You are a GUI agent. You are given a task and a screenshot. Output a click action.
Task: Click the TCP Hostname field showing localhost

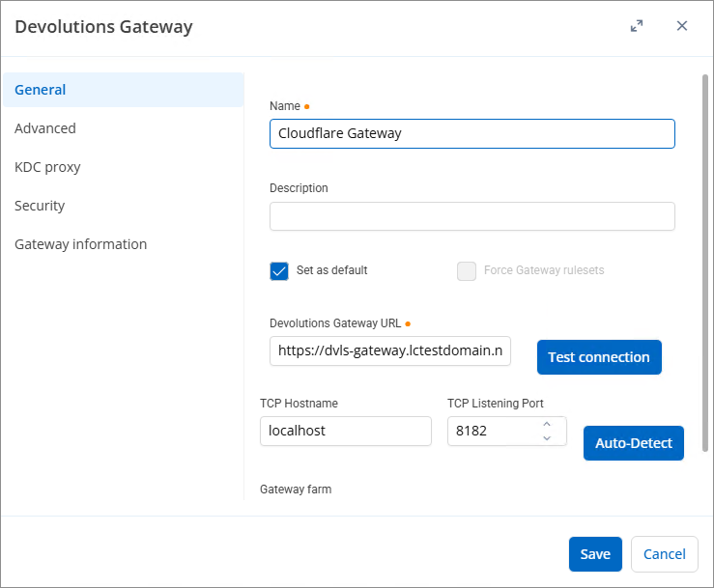(346, 431)
